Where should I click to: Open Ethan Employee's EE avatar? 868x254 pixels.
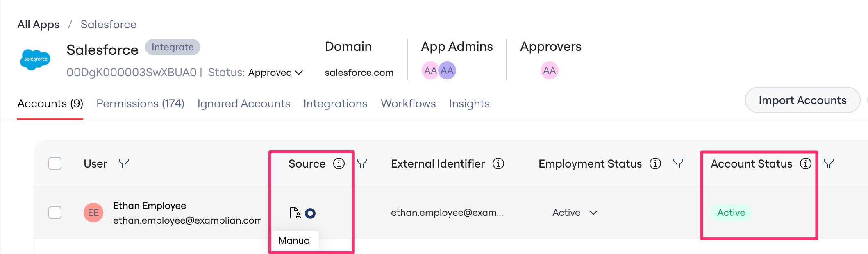coord(93,213)
